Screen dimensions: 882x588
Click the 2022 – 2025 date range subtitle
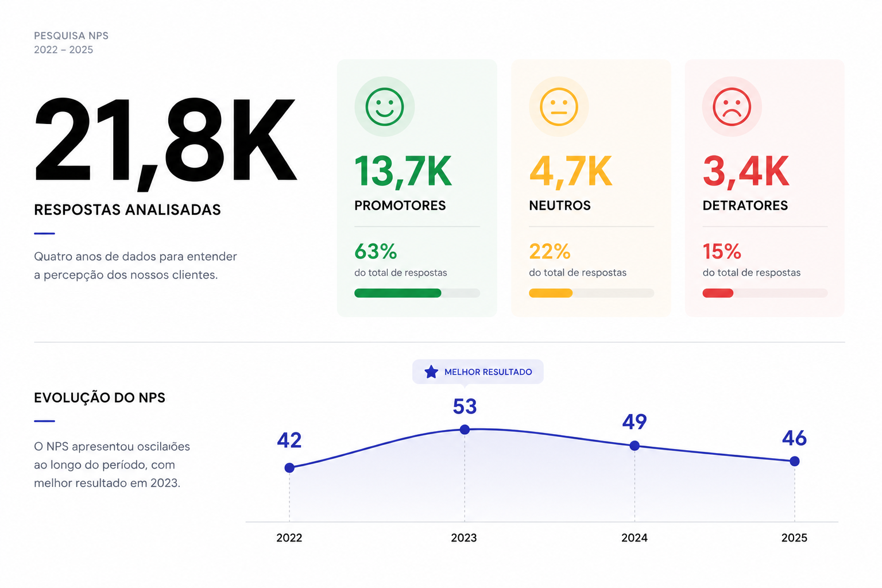click(63, 50)
